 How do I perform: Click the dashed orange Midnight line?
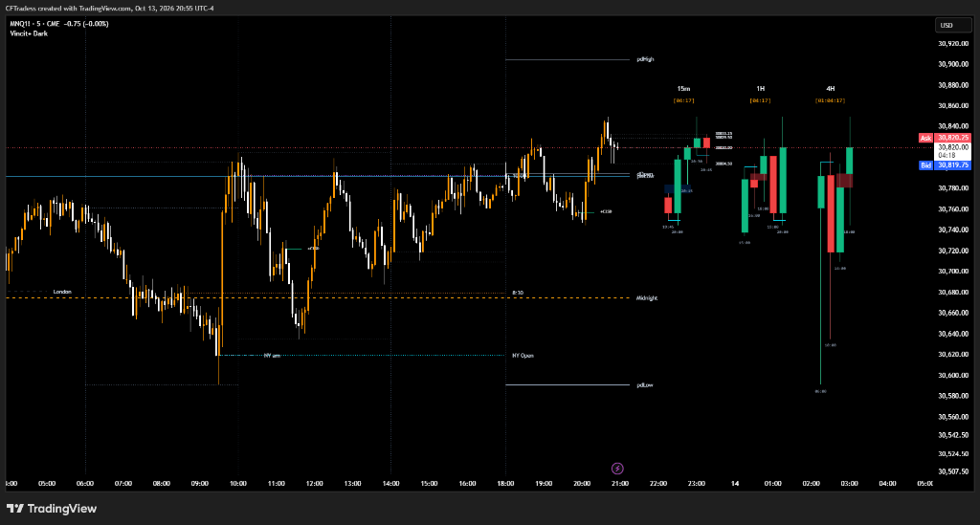point(318,297)
